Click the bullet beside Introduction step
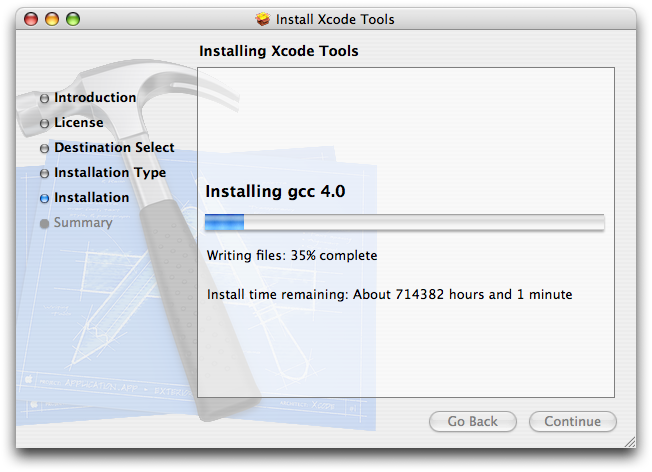Screen dimensions: 652x472 tap(44, 98)
